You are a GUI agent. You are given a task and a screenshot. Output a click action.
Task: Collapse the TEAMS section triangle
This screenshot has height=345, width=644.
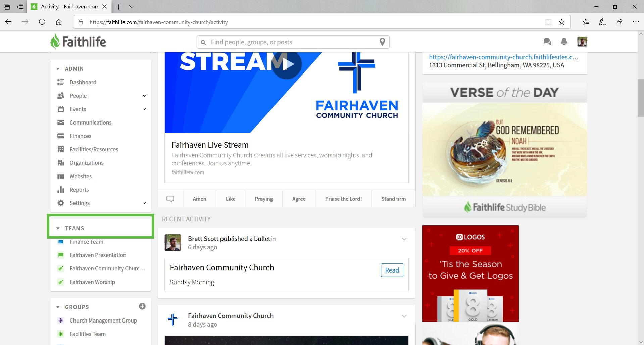click(x=58, y=228)
